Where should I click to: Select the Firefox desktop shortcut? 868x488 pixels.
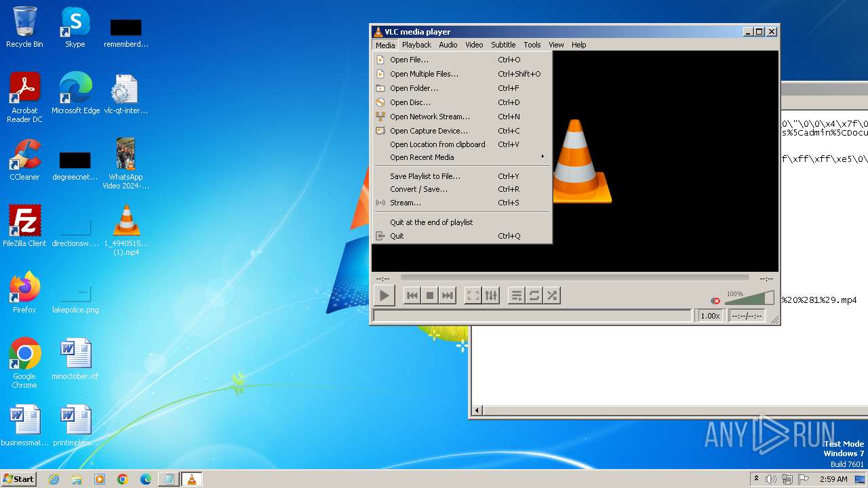coord(24,293)
